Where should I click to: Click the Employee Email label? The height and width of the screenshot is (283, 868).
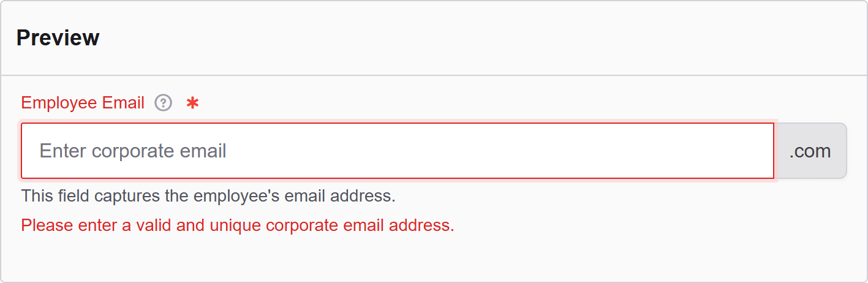[83, 103]
